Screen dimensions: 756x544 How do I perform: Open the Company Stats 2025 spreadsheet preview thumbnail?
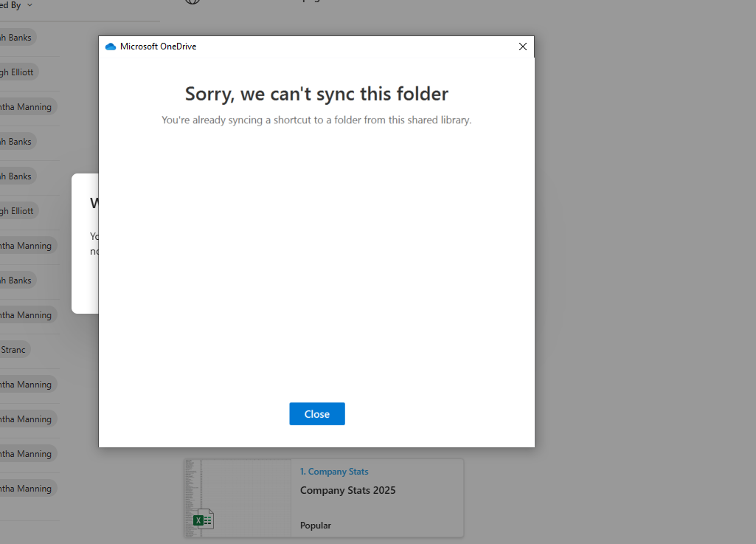click(237, 498)
